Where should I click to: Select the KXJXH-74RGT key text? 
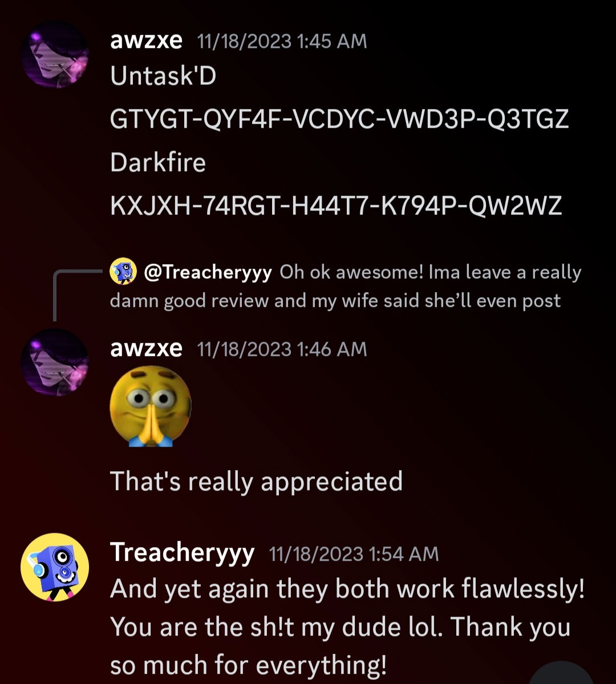click(336, 205)
